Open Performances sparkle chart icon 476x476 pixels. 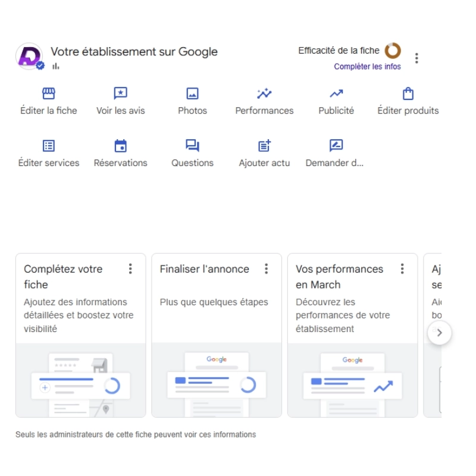(x=264, y=93)
